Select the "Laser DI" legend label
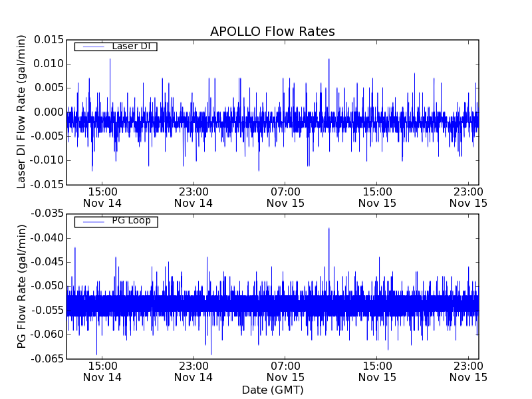Screen dimensions: 532x399 pos(130,46)
